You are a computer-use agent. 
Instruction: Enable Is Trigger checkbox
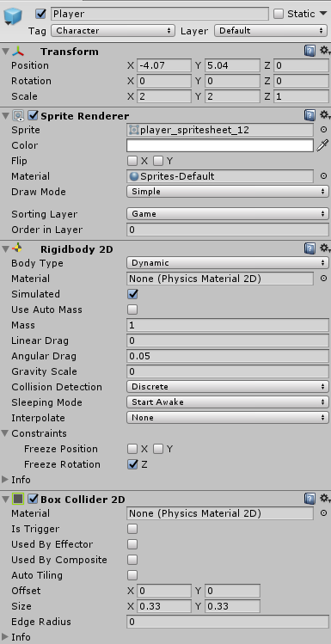click(132, 529)
